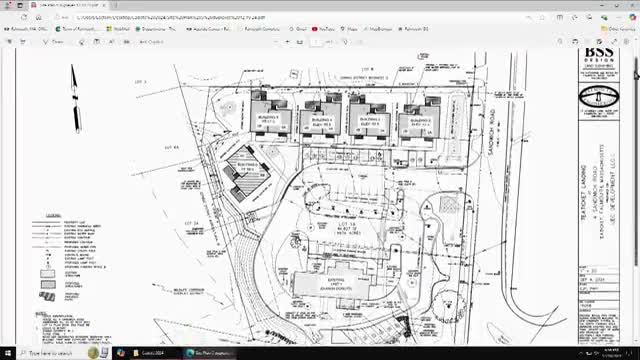Add this page to favorites star
The width and height of the screenshot is (640, 360).
pos(542,18)
